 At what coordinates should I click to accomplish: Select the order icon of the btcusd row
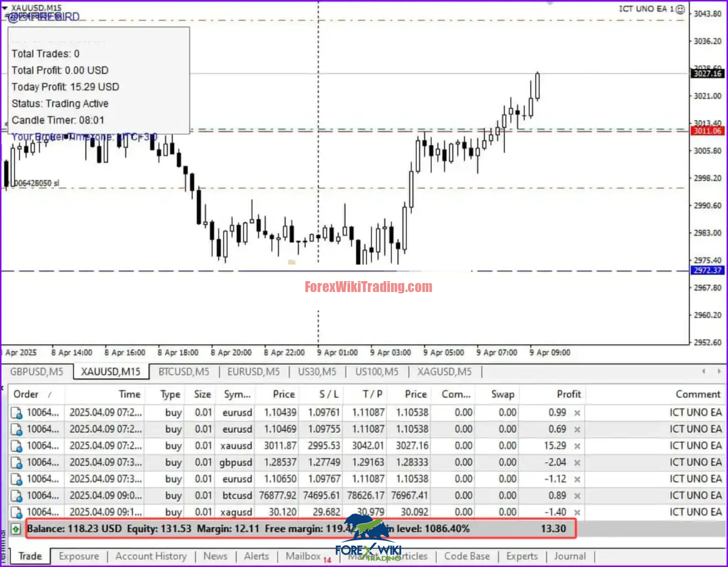[x=17, y=496]
